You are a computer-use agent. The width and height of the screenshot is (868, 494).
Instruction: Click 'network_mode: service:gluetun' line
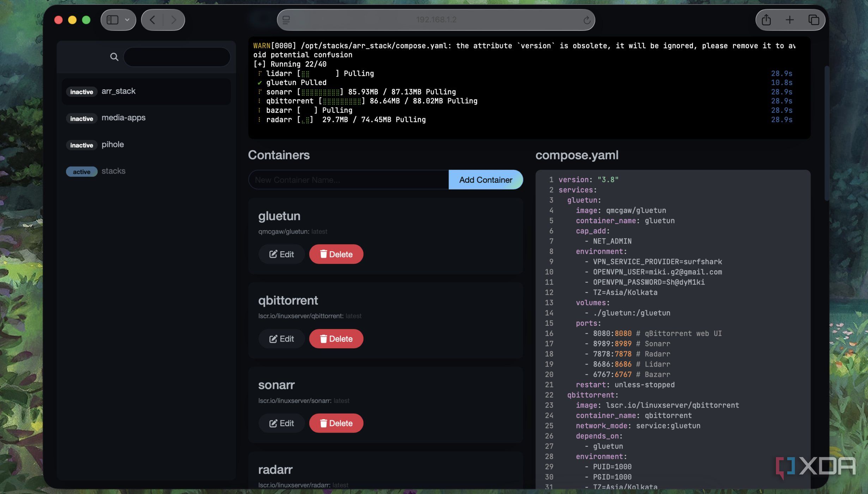tap(638, 426)
